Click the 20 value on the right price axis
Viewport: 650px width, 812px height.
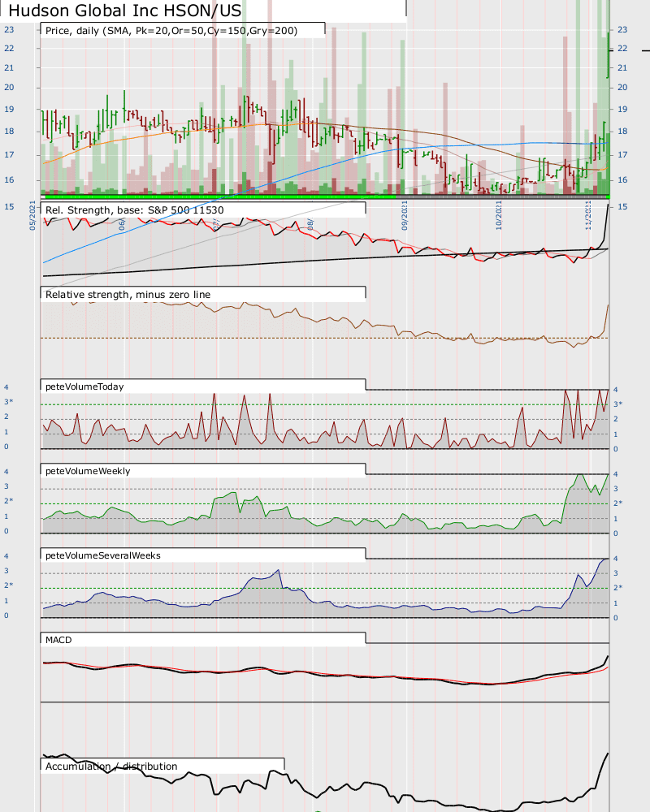(x=622, y=87)
